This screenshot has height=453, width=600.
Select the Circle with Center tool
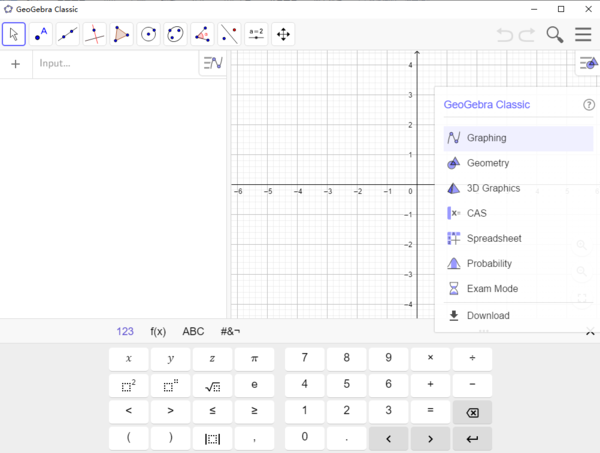click(x=149, y=35)
